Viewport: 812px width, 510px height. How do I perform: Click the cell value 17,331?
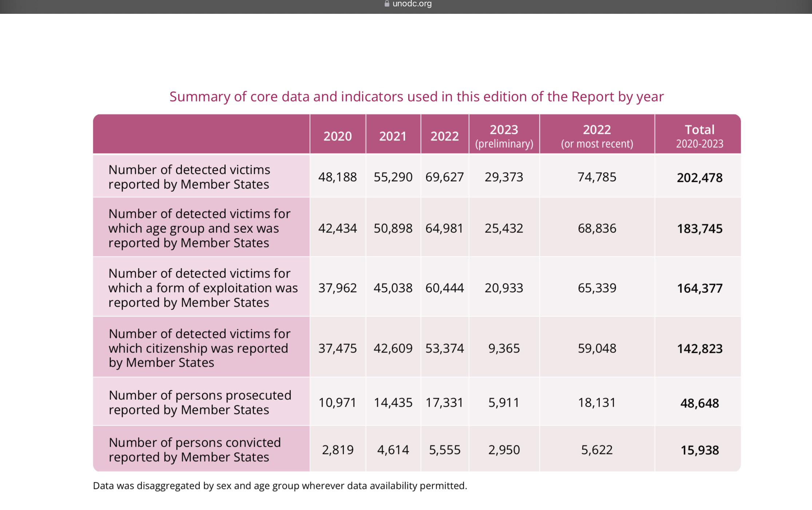(x=444, y=403)
